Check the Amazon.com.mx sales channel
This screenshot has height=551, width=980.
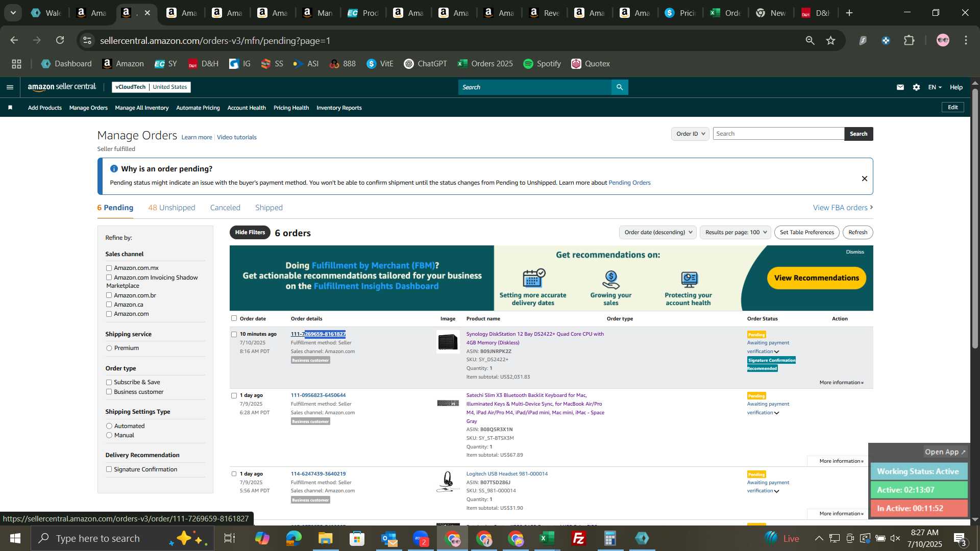click(x=109, y=268)
